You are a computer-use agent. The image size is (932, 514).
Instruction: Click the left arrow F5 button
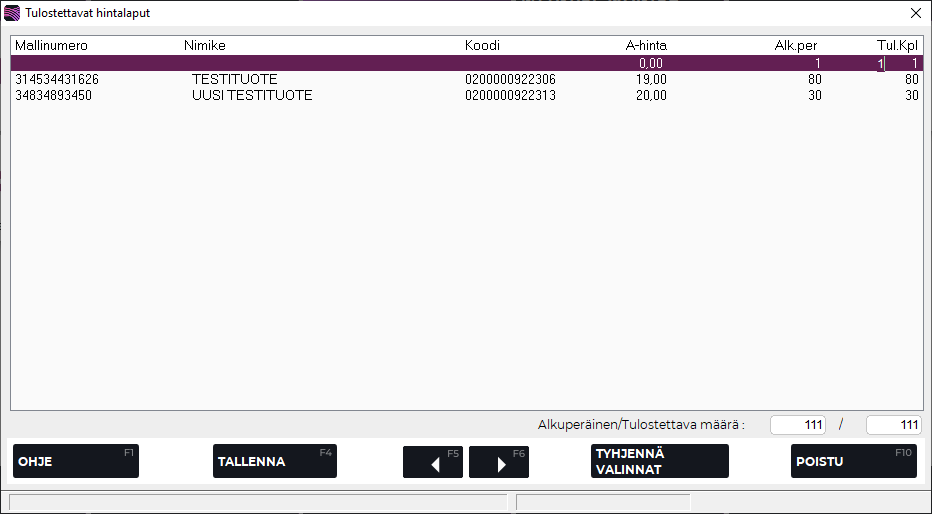432,462
